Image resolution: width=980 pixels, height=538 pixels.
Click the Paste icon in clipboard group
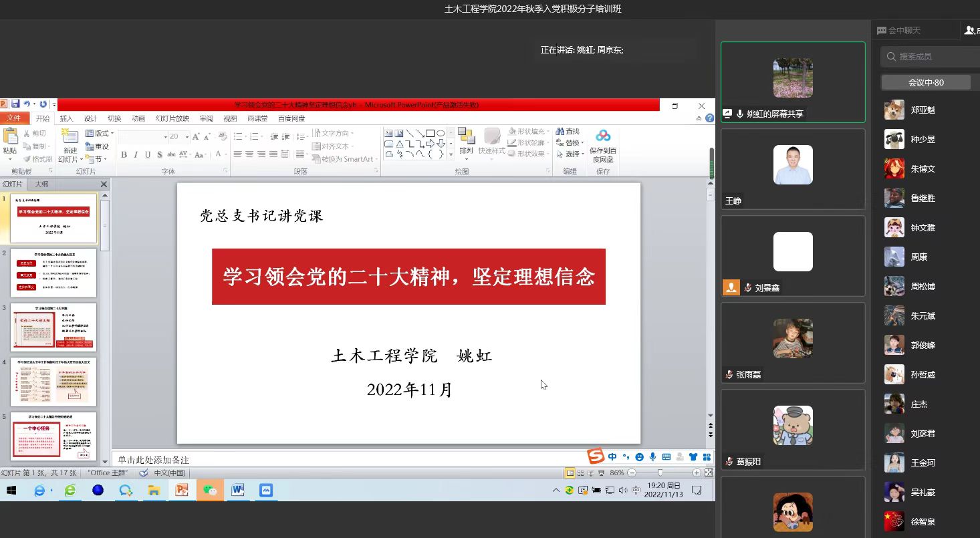(x=9, y=142)
